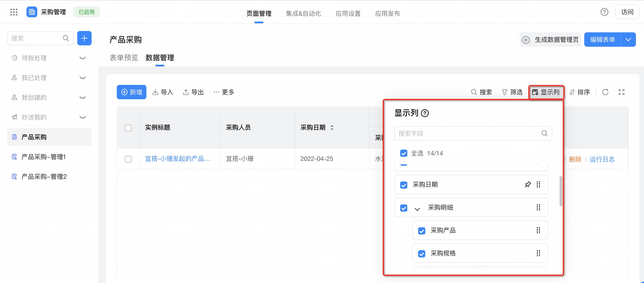Open the 编辑表单 dropdown arrow
Viewport: 644px width, 283px height.
click(x=628, y=40)
